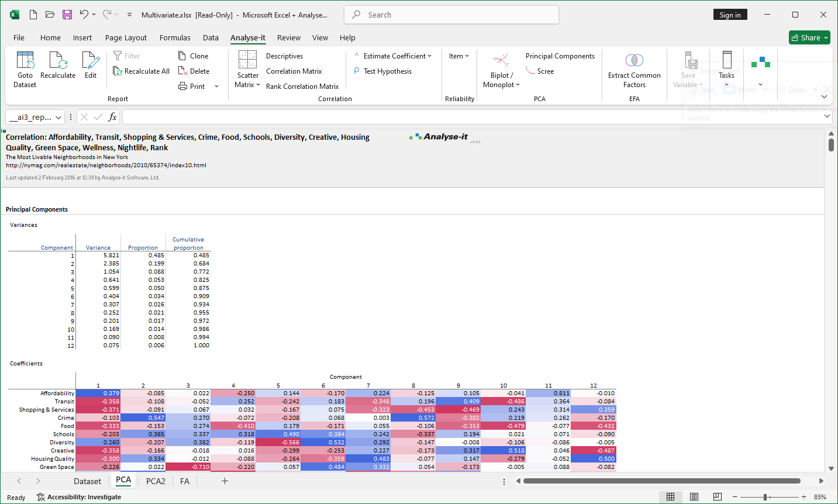
Task: Open the Help ribbon tab
Action: click(347, 37)
